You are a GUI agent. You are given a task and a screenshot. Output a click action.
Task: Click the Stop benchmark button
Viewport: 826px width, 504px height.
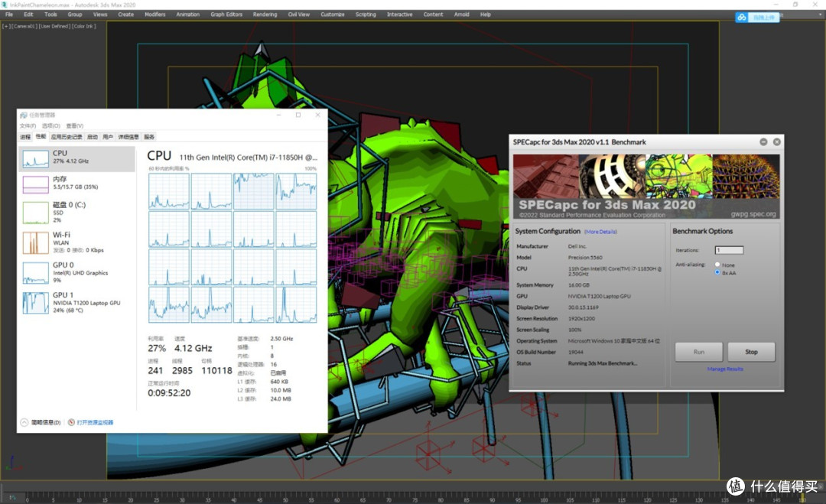751,352
